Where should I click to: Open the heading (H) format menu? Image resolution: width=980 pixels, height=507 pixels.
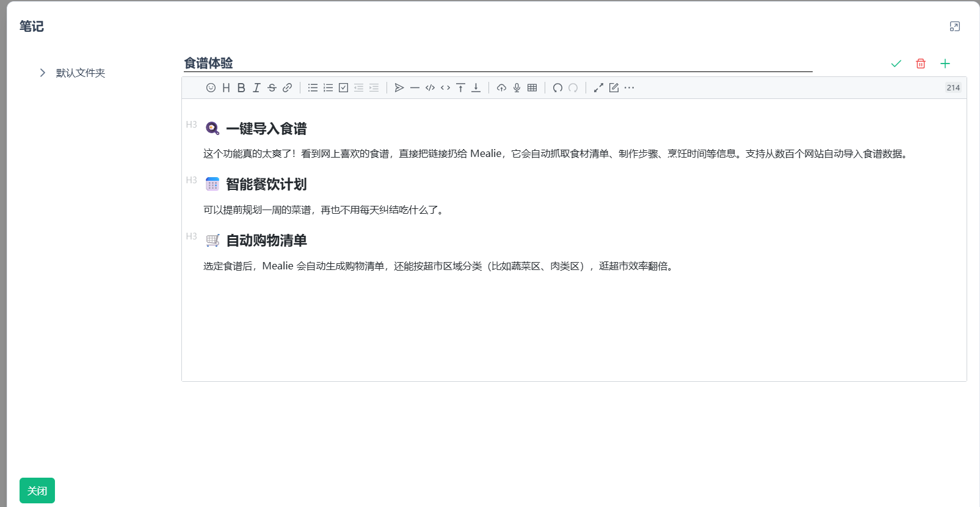226,88
